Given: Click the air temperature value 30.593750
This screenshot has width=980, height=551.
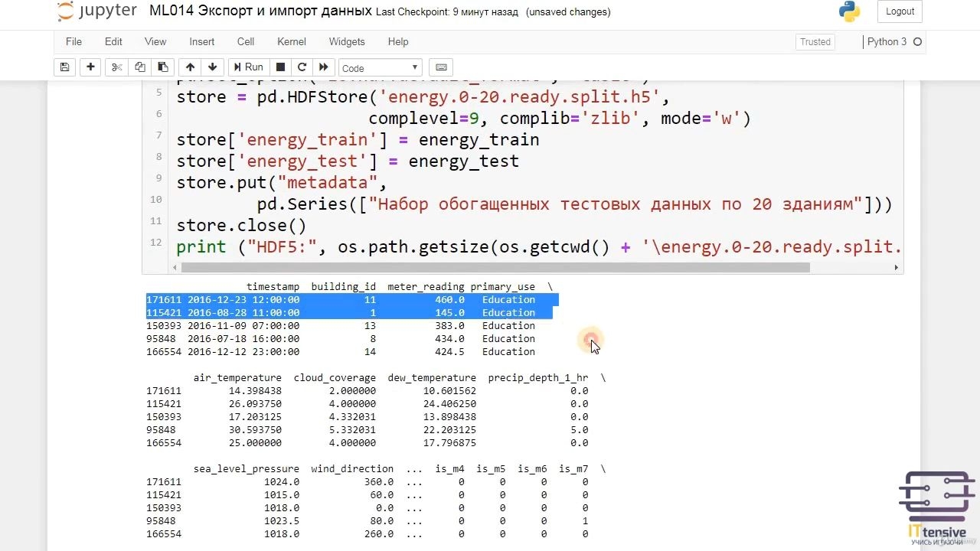Looking at the screenshot, I should pos(255,430).
